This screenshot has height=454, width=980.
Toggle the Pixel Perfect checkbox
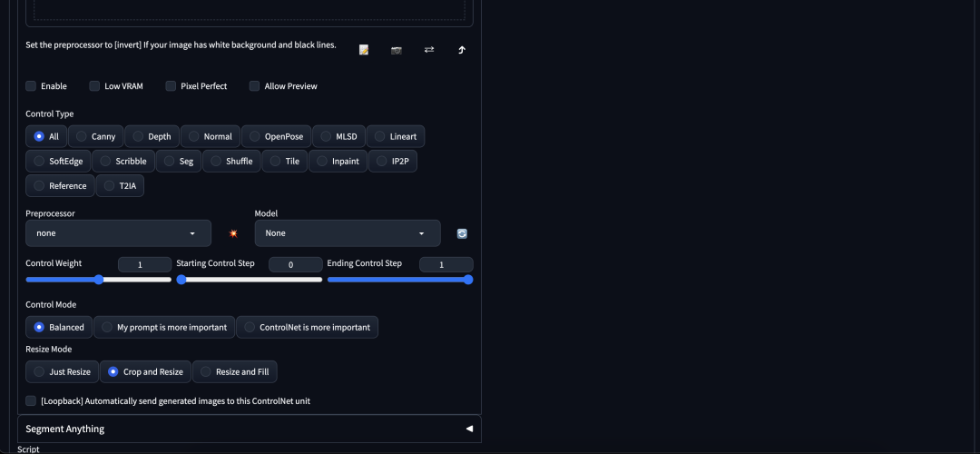tap(171, 85)
